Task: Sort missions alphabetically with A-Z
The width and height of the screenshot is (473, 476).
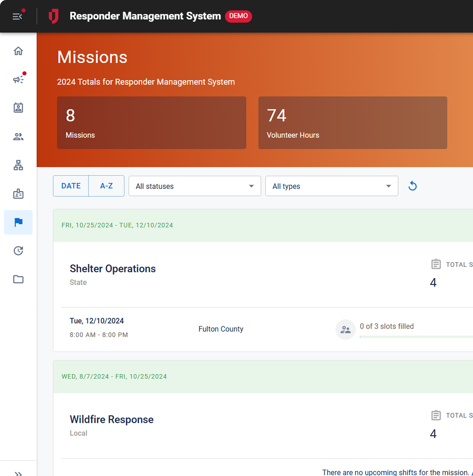Action: point(106,186)
